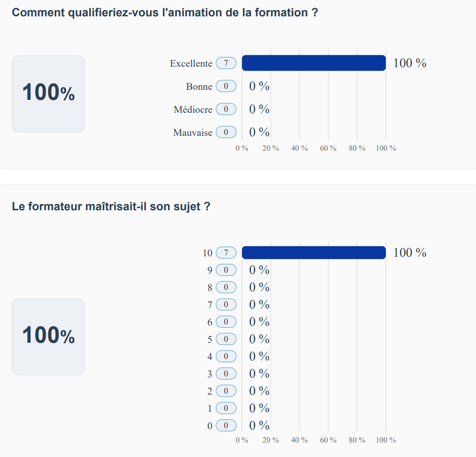The image size is (476, 457).
Task: Click the Mauvaise answer label
Action: tap(193, 132)
